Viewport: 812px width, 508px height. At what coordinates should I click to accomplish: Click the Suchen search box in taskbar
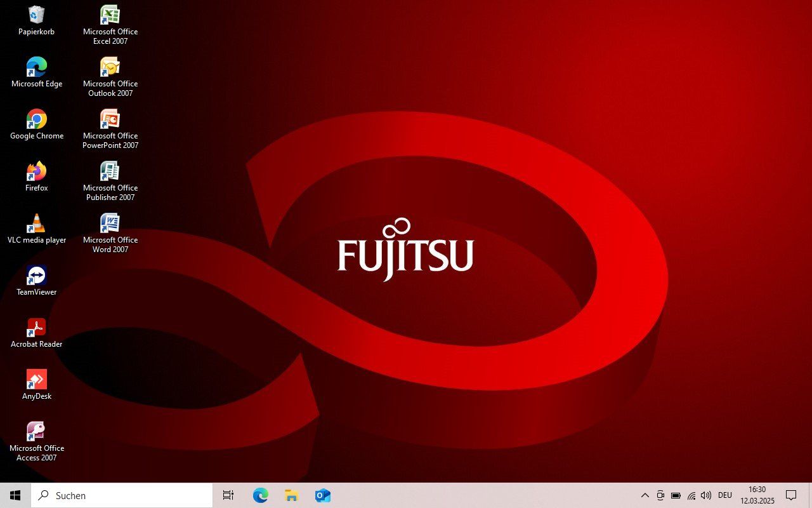coord(122,495)
